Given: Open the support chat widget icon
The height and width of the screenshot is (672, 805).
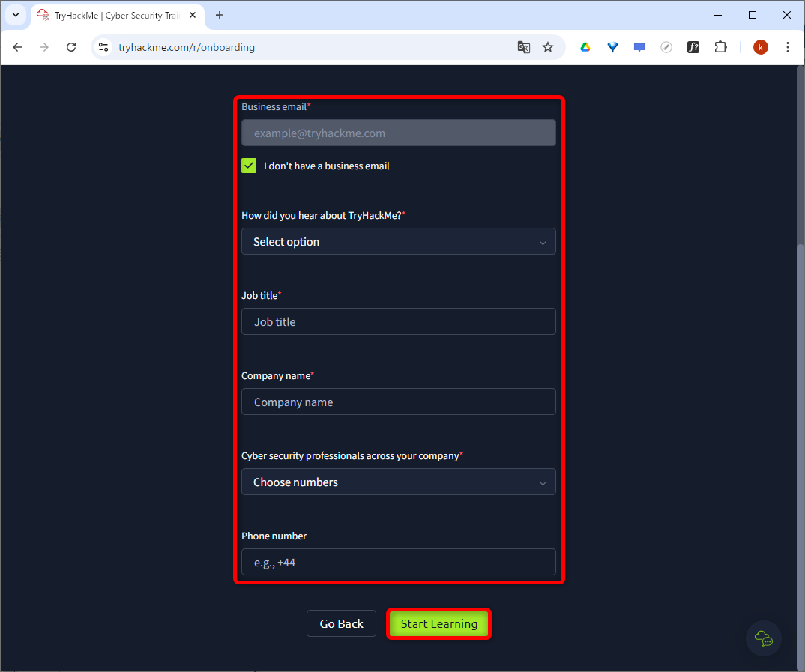Looking at the screenshot, I should (x=764, y=638).
